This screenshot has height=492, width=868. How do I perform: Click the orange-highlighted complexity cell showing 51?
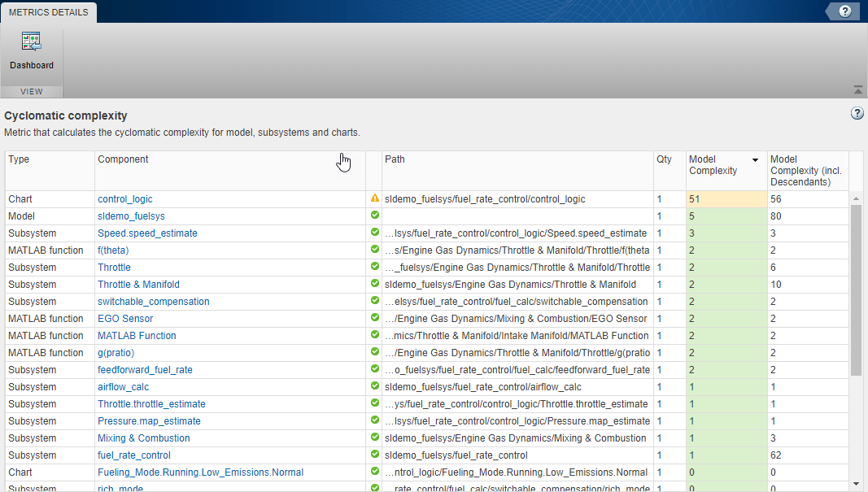point(726,199)
